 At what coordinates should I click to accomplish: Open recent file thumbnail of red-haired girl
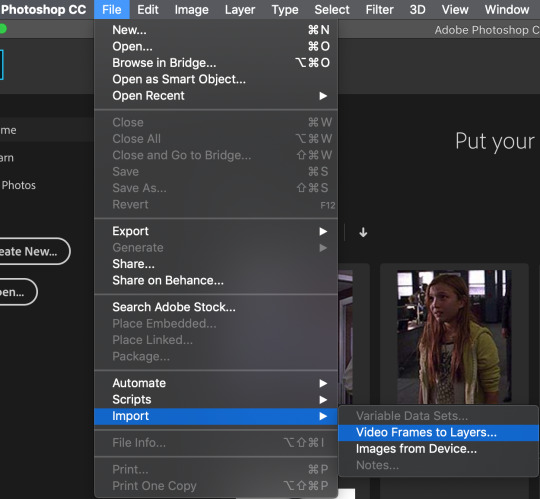pos(454,337)
